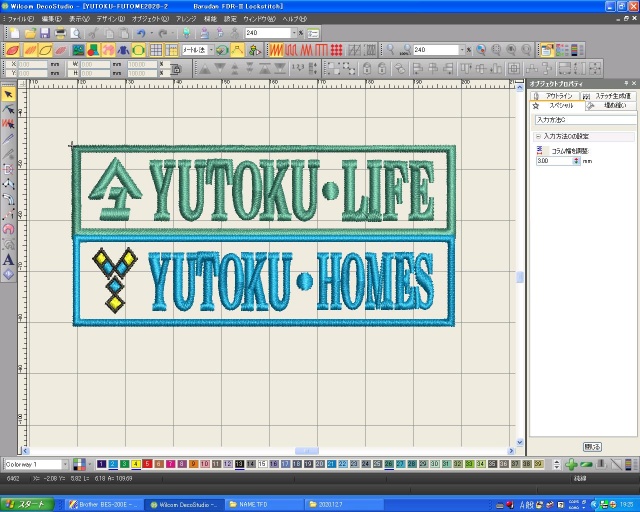Click the Reshape Object tool in left toolbox
This screenshot has width=640, height=512.
click(9, 109)
